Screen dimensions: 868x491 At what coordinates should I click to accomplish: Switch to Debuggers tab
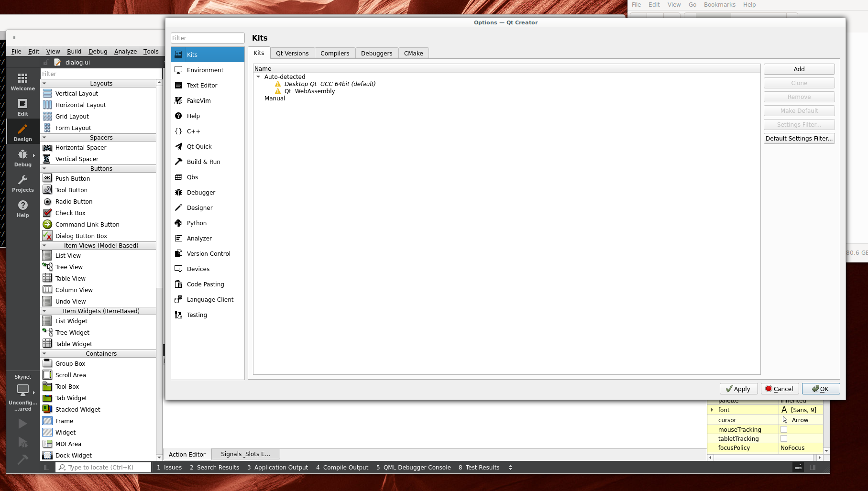[x=376, y=53]
